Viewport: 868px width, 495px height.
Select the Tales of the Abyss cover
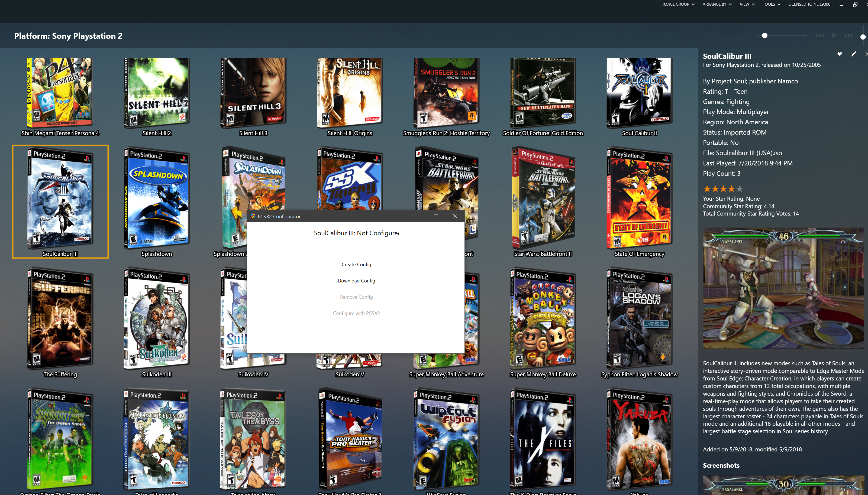[253, 439]
